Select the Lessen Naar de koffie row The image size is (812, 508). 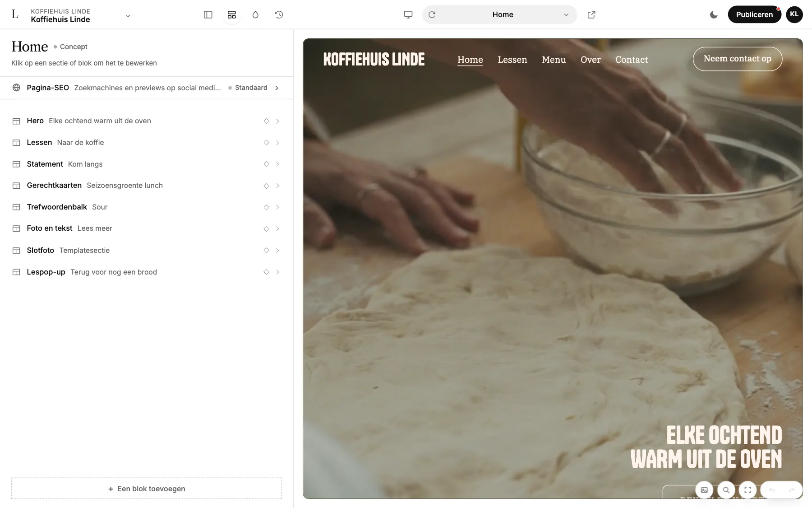point(147,143)
